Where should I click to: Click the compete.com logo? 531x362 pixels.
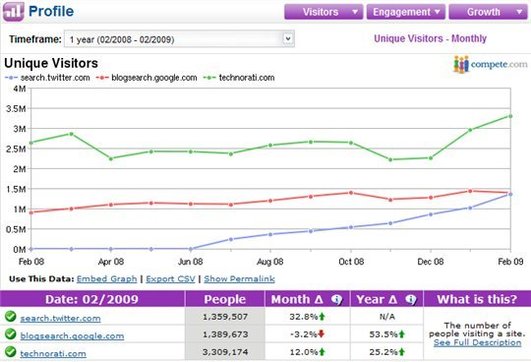[490, 64]
